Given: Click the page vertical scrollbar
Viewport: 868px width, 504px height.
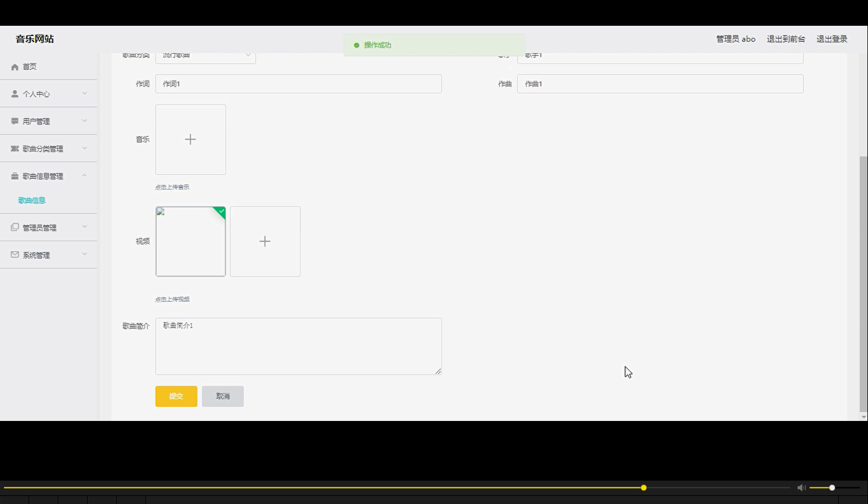Looking at the screenshot, I should (x=863, y=283).
